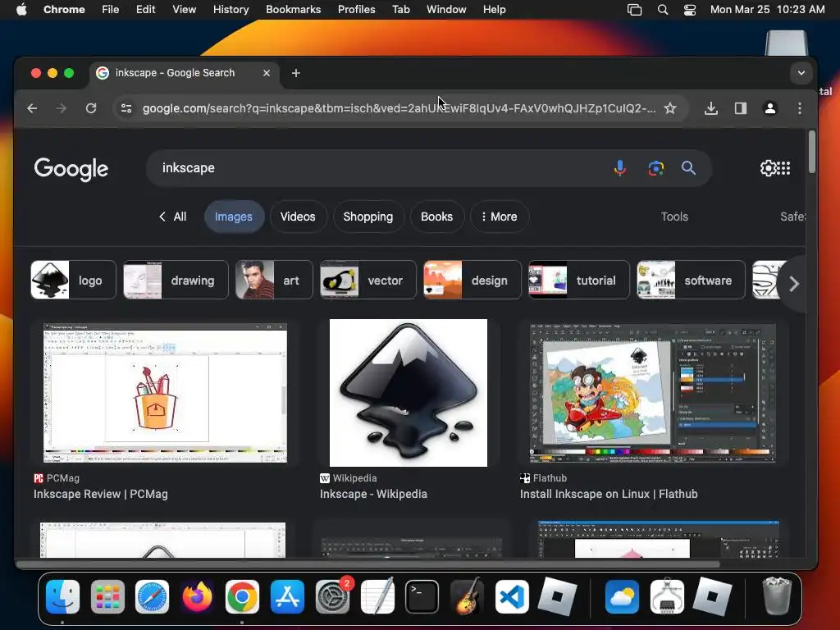
Task: Open the Bookmarks menu
Action: point(293,10)
